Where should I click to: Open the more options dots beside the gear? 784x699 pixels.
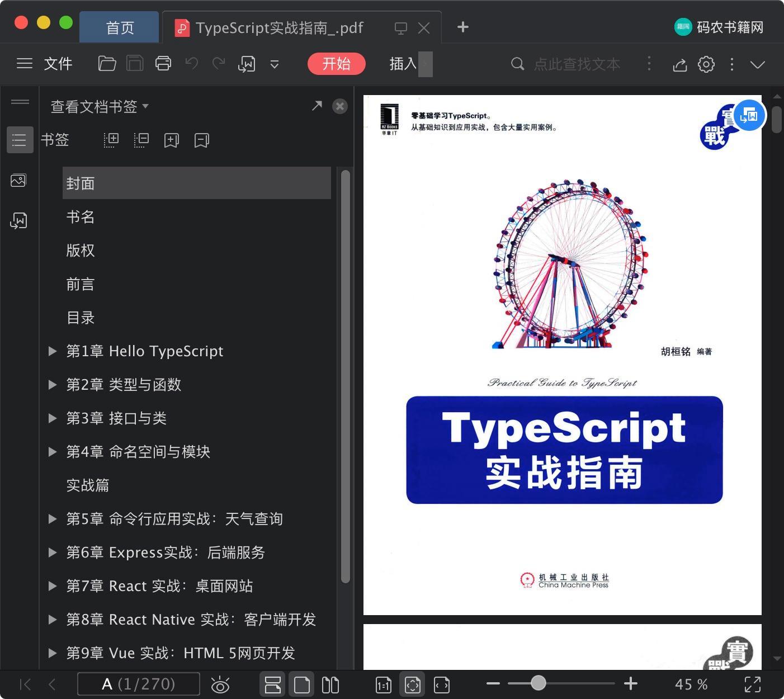tap(731, 64)
